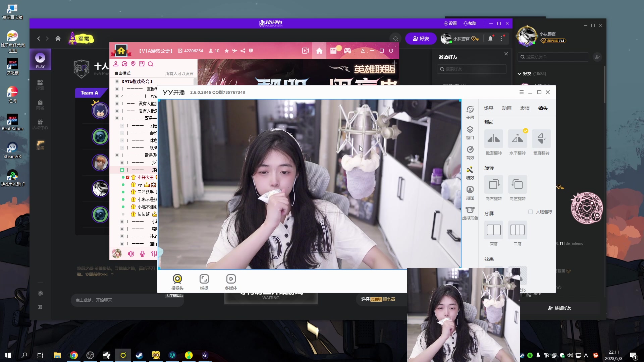Image resolution: width=644 pixels, height=362 pixels.
Task: Switch to the 镜头 tab
Action: [543, 108]
